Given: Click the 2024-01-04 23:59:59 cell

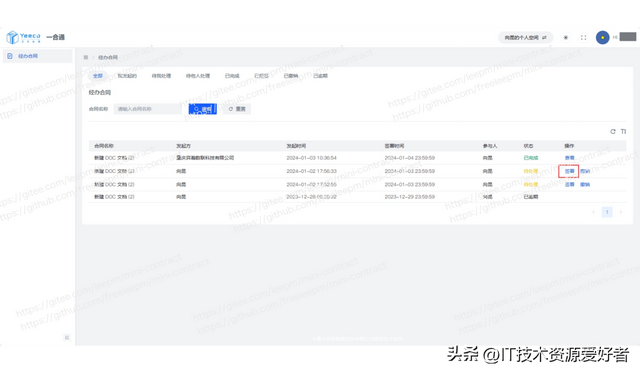Looking at the screenshot, I should tap(409, 158).
